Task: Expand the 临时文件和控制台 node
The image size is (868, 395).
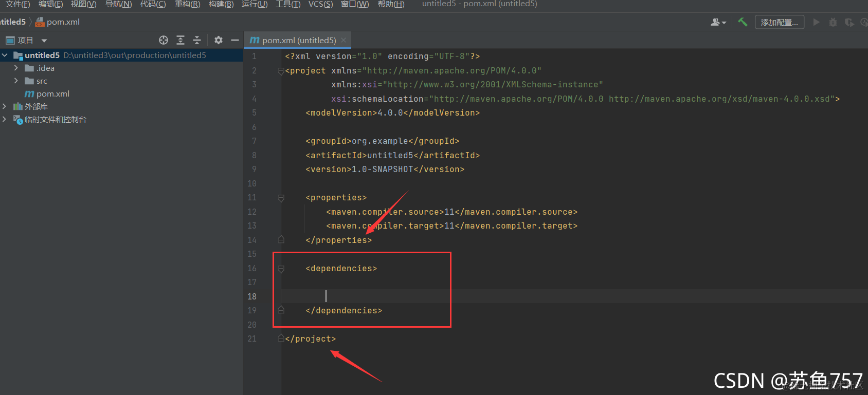Action: (5, 119)
